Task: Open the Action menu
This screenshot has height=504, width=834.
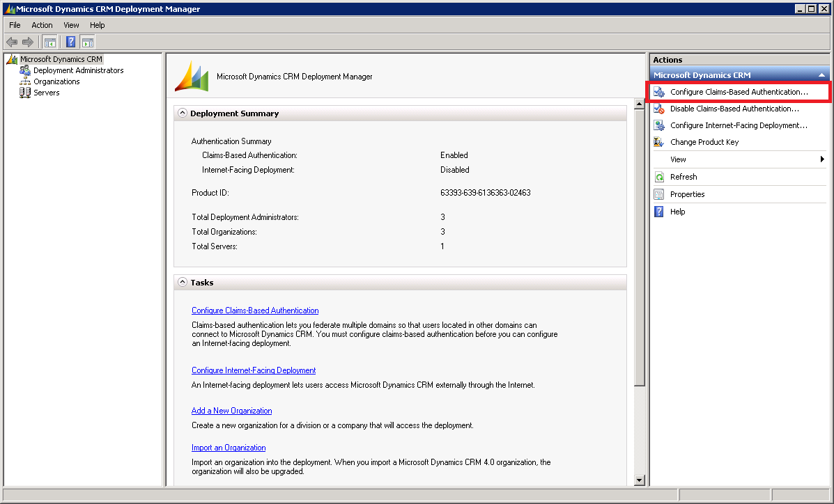Action: pyautogui.click(x=42, y=25)
